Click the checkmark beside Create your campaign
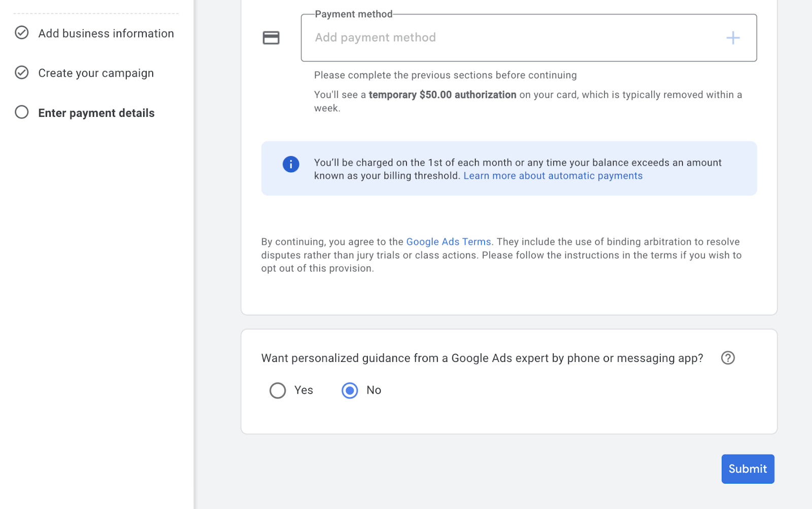The image size is (812, 509). pos(21,73)
